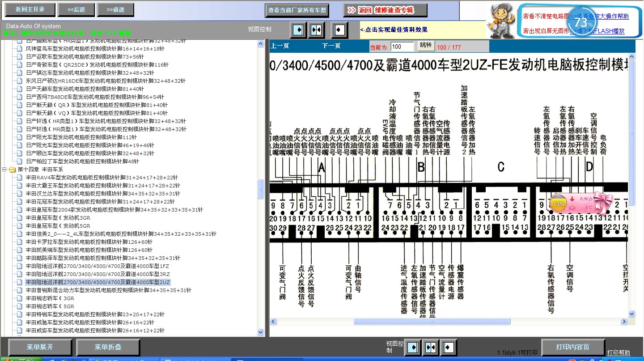Go back with the <<后退 button
644x361 pixels.
[x=76, y=10]
